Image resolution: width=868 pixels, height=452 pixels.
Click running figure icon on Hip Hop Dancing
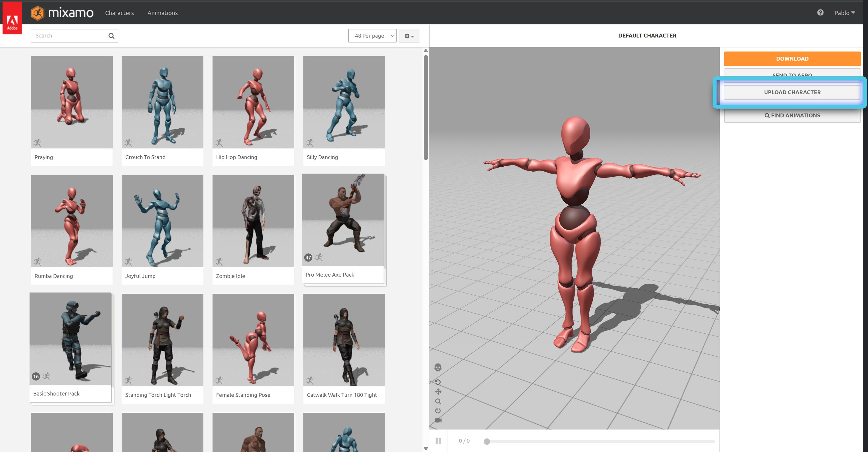(x=219, y=143)
